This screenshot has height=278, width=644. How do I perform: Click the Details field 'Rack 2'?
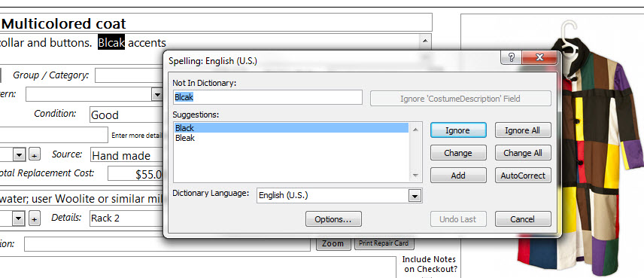tap(126, 218)
